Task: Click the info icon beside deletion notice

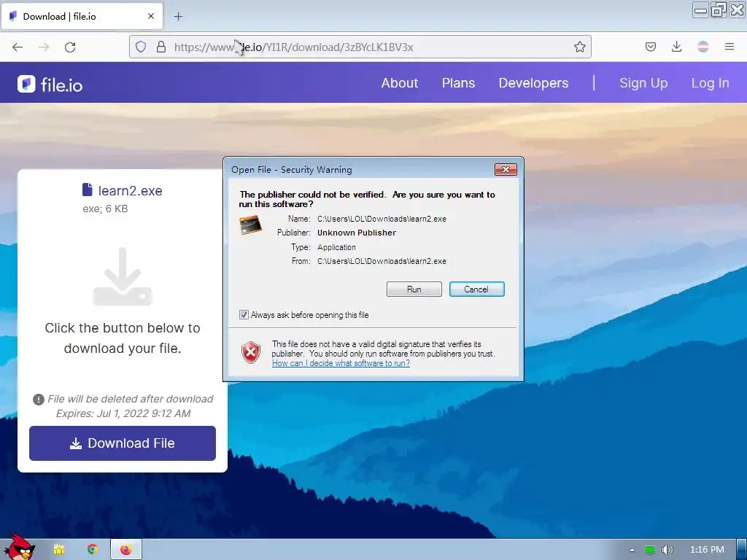Action: click(39, 400)
